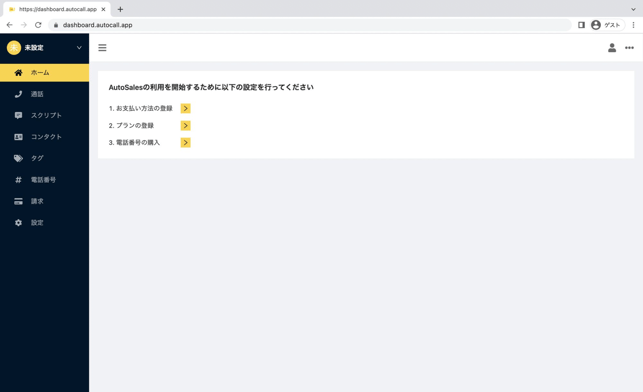Toggle the hamburger menu icon
The image size is (643, 392).
pos(103,48)
